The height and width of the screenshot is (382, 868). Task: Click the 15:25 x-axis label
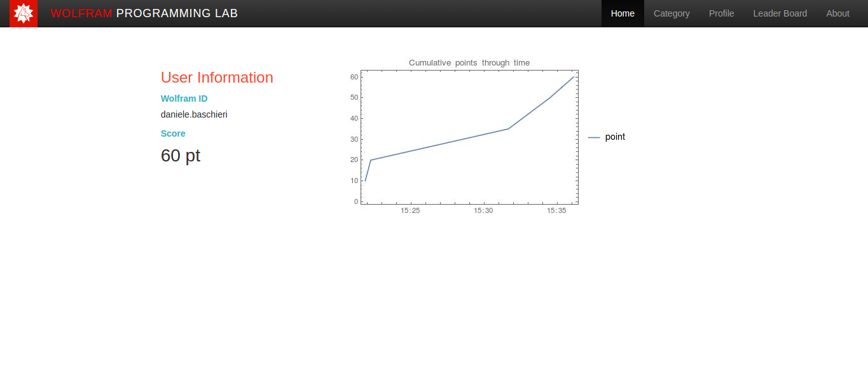pyautogui.click(x=410, y=210)
